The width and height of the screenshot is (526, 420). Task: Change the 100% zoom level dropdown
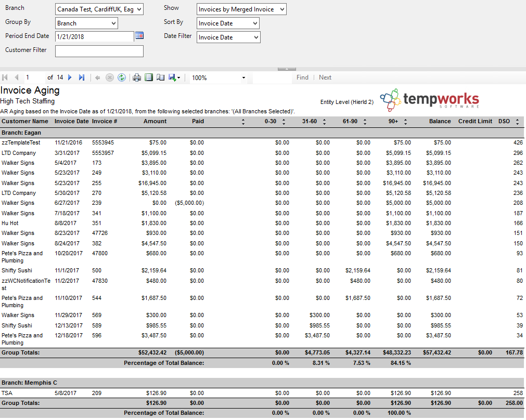(243, 77)
